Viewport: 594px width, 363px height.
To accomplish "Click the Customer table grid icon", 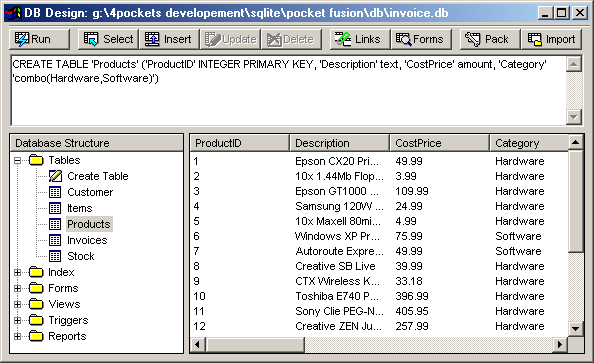I will pyautogui.click(x=55, y=192).
